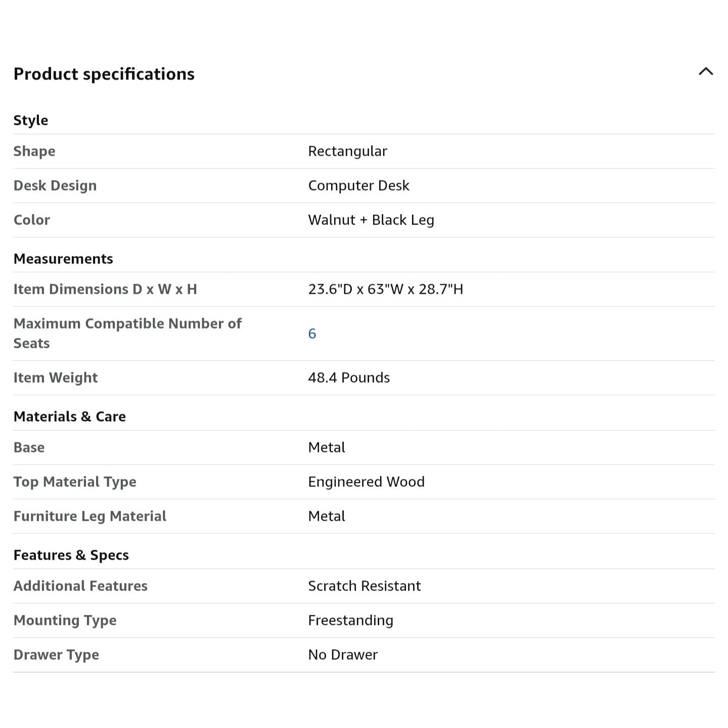Open the blue 6 seats link
This screenshot has width=728, height=728.
[x=312, y=334]
